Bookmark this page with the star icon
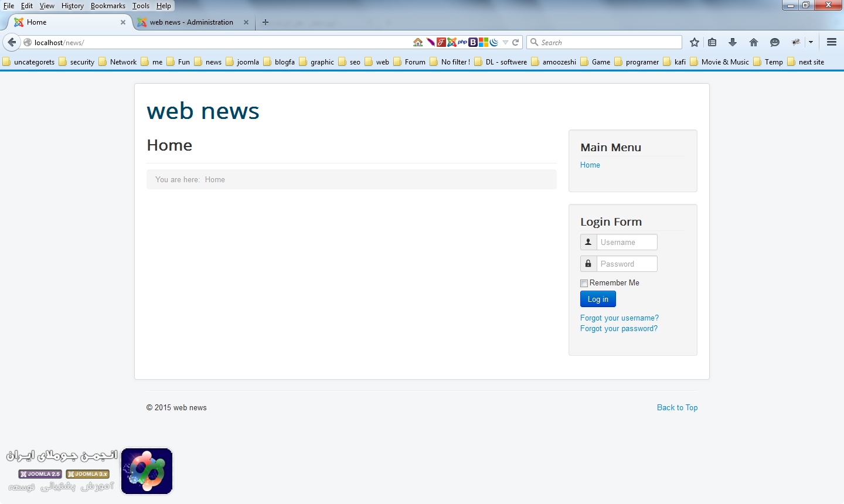 tap(695, 42)
